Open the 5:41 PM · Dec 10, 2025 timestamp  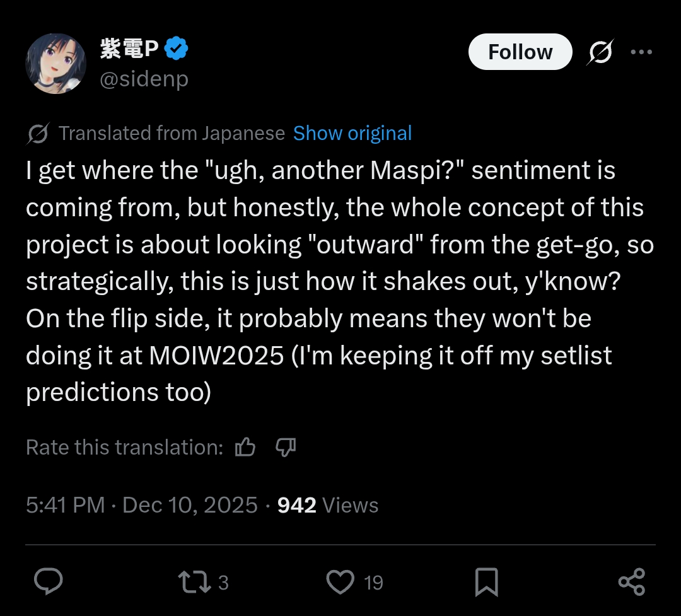[141, 505]
